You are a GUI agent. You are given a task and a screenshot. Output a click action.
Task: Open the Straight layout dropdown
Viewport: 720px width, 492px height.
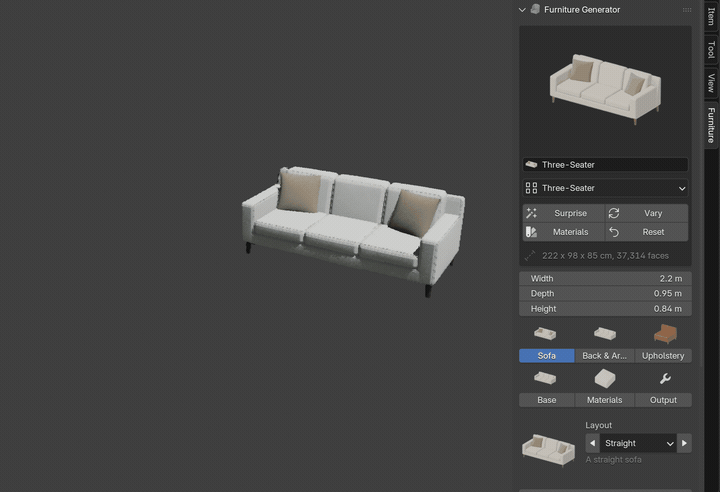[x=638, y=443]
